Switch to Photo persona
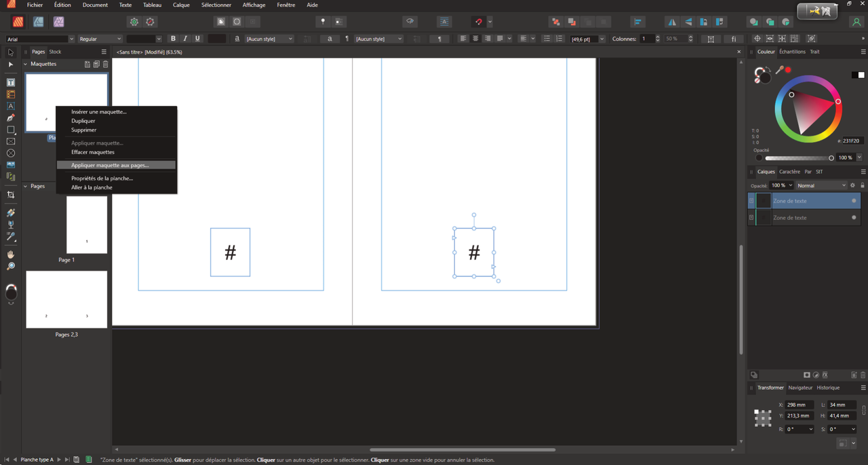 tap(59, 22)
